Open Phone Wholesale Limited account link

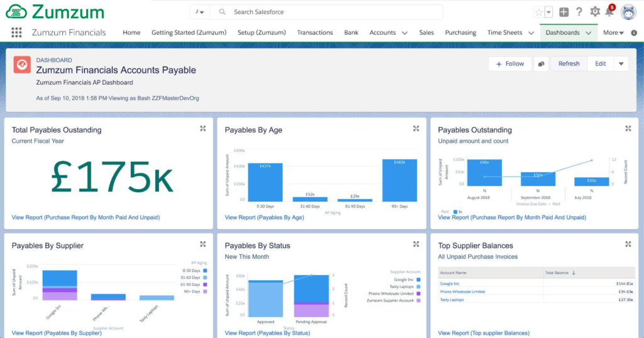(462, 292)
